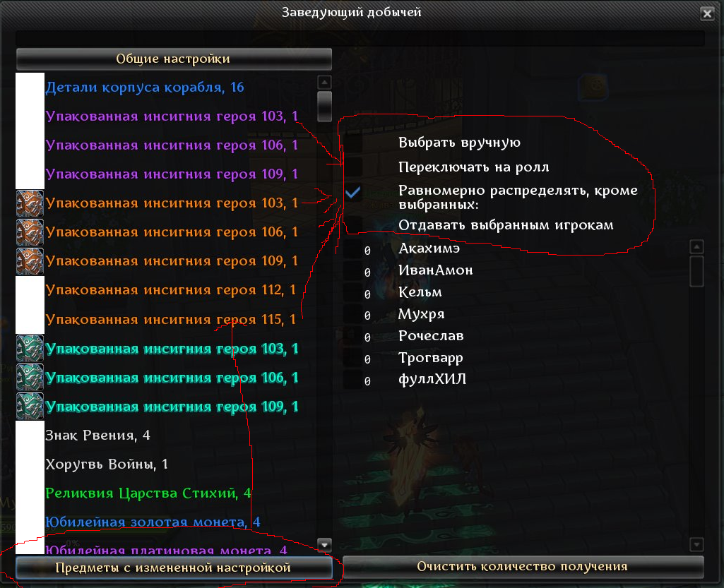724x588 pixels.
Task: Enable the Переключать на ролл checkbox
Action: point(353,167)
